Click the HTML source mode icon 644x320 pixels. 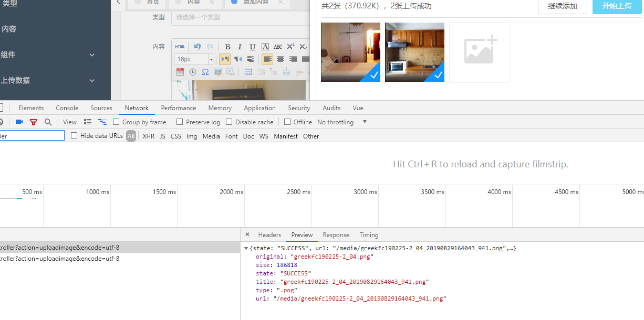click(180, 47)
